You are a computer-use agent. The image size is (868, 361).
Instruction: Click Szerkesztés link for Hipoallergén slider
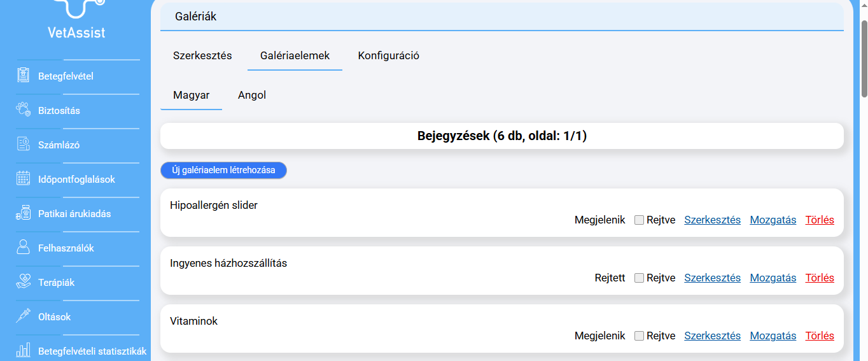[x=712, y=220]
